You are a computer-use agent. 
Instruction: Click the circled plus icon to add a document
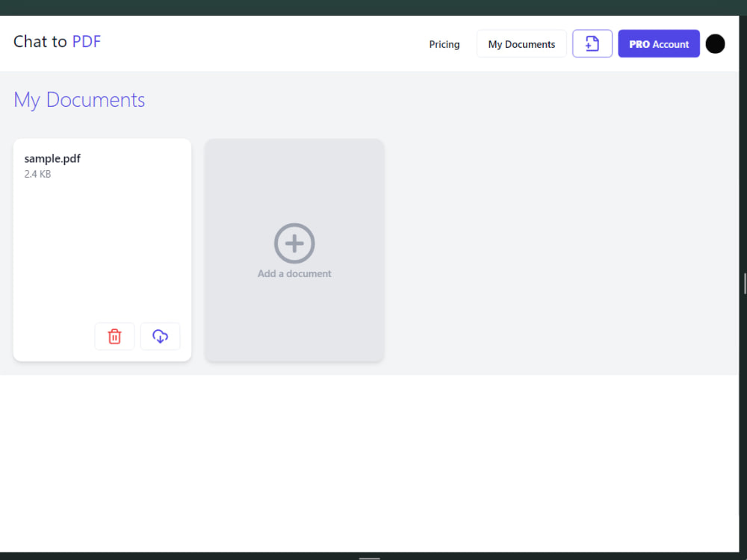pos(294,243)
